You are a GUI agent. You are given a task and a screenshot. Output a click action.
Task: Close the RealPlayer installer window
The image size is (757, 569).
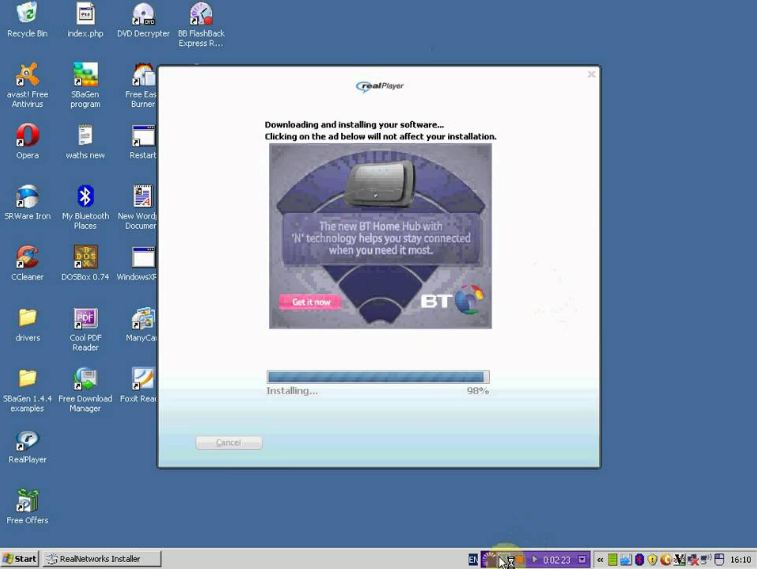click(591, 74)
